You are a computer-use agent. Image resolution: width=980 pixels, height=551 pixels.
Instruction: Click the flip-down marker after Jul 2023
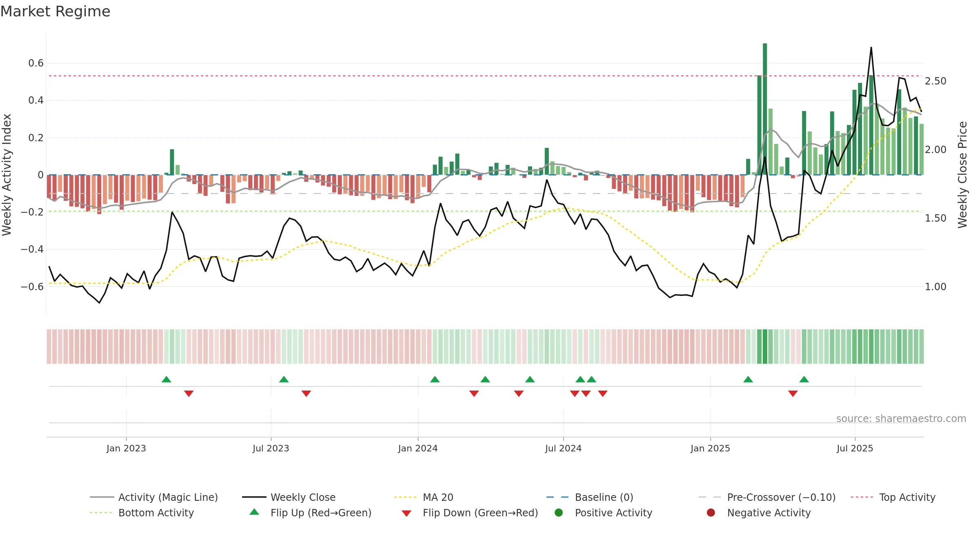coord(306,393)
